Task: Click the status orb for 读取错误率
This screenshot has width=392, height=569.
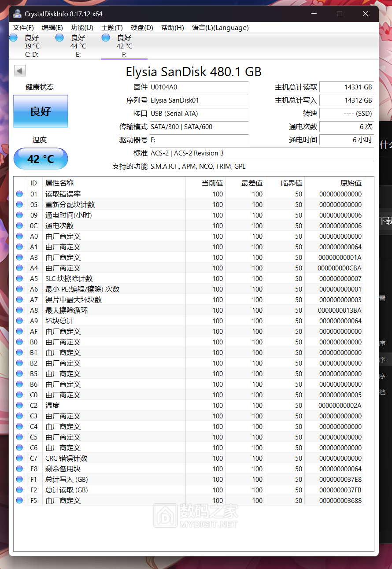Action: [19, 194]
